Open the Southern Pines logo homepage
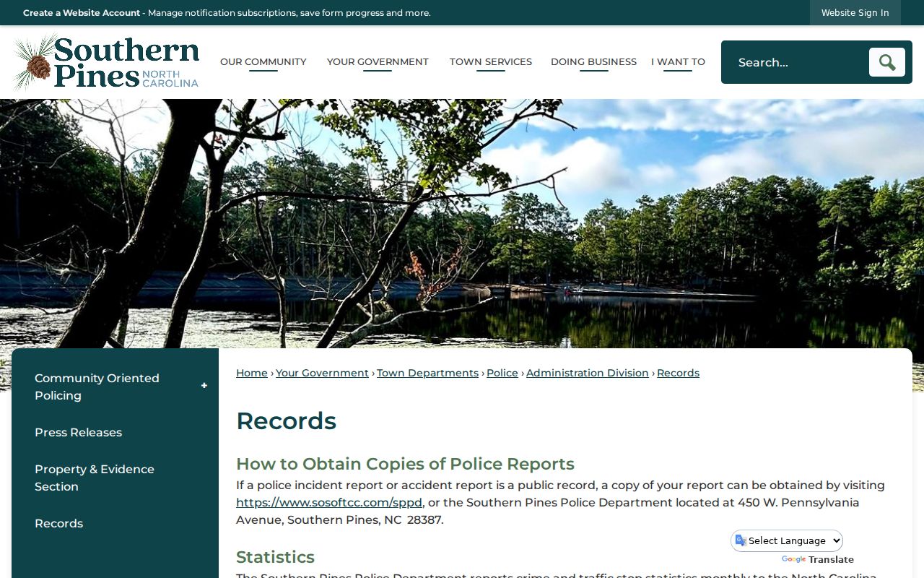This screenshot has height=578, width=924. coord(106,62)
